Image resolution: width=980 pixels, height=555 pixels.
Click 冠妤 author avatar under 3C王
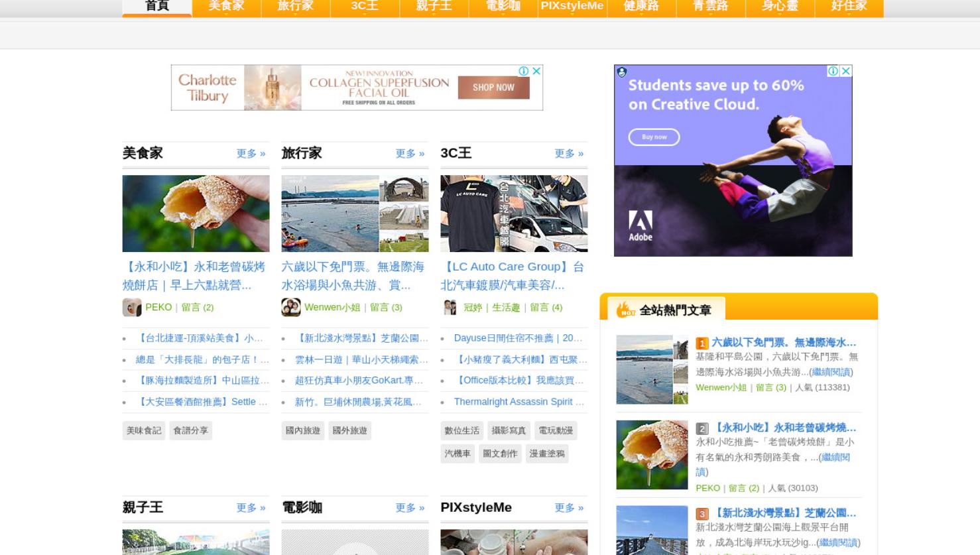click(450, 307)
